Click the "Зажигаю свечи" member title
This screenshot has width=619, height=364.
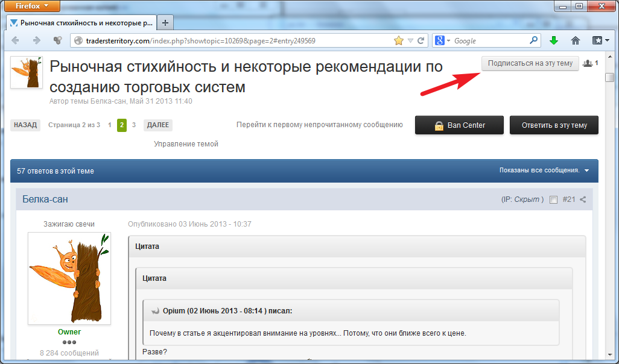[69, 224]
